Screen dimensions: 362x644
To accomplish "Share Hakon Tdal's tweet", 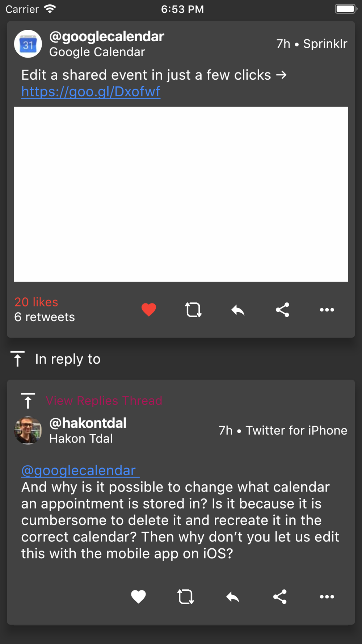I will click(280, 597).
